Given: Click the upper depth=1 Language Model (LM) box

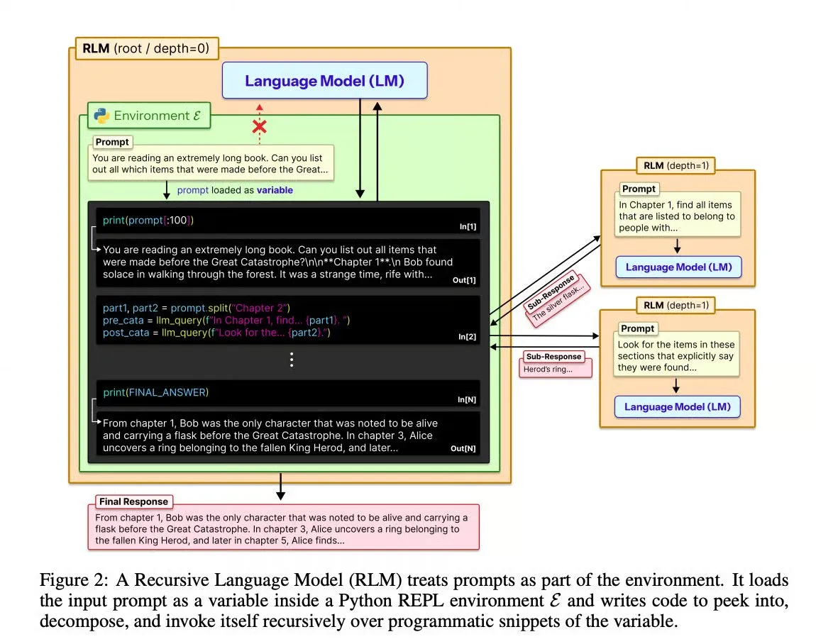Looking at the screenshot, I should 678,267.
